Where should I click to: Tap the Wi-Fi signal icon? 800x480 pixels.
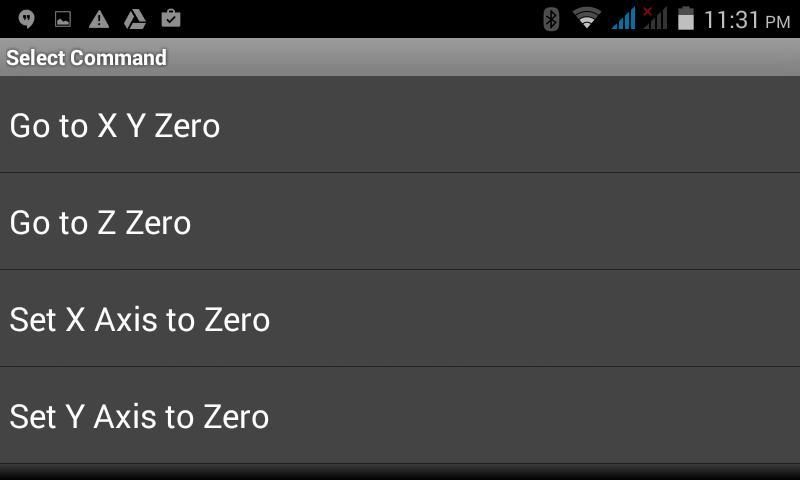[x=587, y=18]
